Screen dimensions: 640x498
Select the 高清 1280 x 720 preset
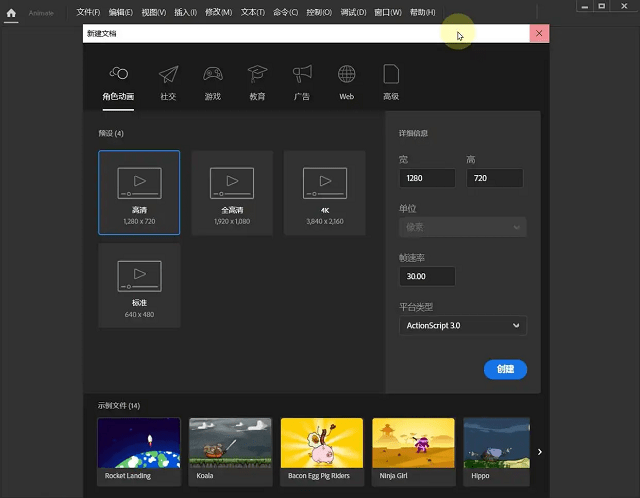pyautogui.click(x=139, y=192)
